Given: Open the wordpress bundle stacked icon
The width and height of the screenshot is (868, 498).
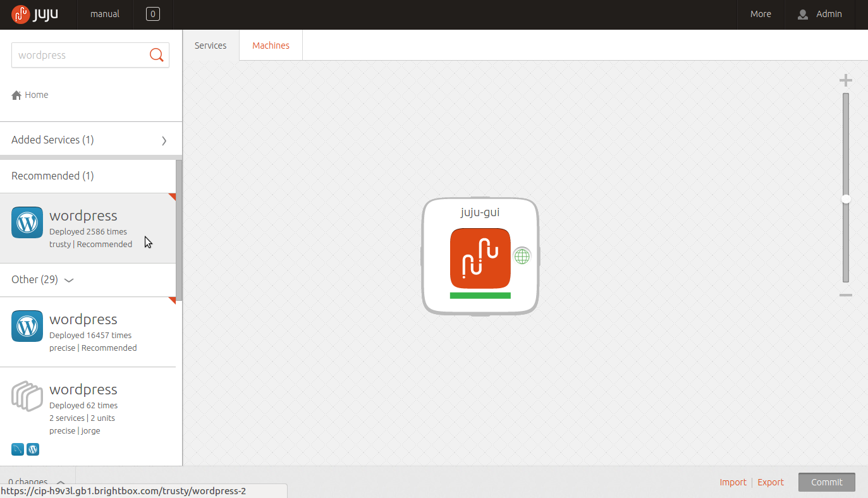Looking at the screenshot, I should coord(27,396).
